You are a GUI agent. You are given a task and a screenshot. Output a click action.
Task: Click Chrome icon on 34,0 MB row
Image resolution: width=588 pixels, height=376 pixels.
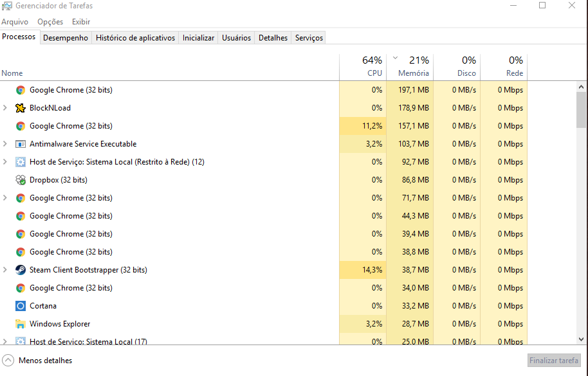coord(20,287)
